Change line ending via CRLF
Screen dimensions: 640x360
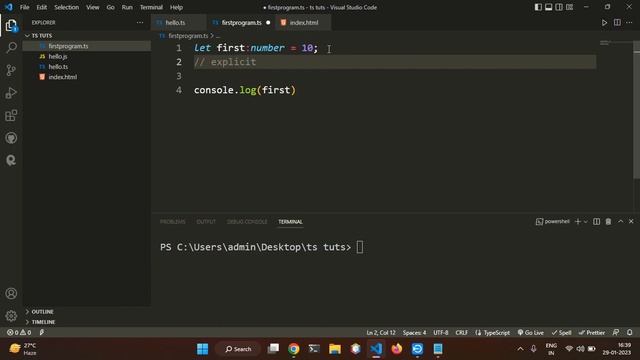point(462,333)
